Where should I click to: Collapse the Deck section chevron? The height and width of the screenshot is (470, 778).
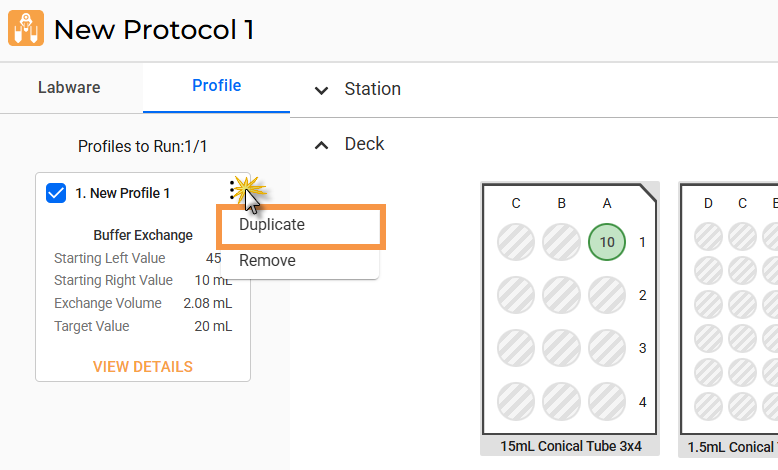321,145
